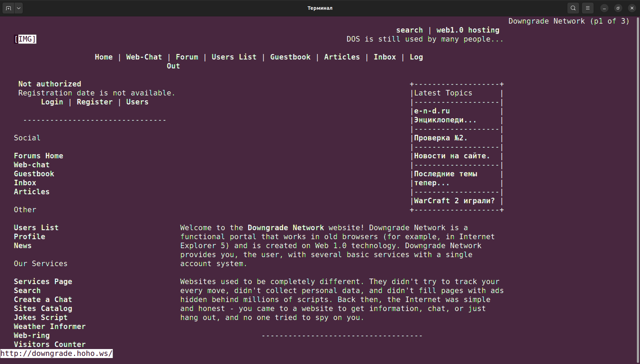This screenshot has width=640, height=364.
Task: Click the 'Our Services' section heading
Action: pyautogui.click(x=40, y=264)
